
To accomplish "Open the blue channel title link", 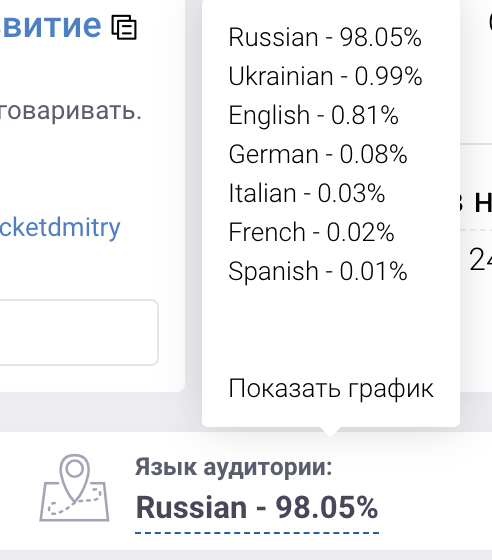I will [51, 26].
